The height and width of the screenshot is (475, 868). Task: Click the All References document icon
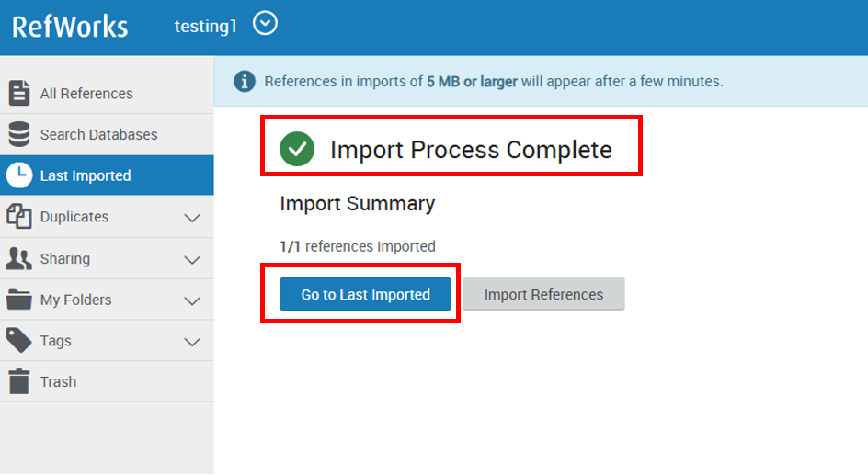coord(18,93)
